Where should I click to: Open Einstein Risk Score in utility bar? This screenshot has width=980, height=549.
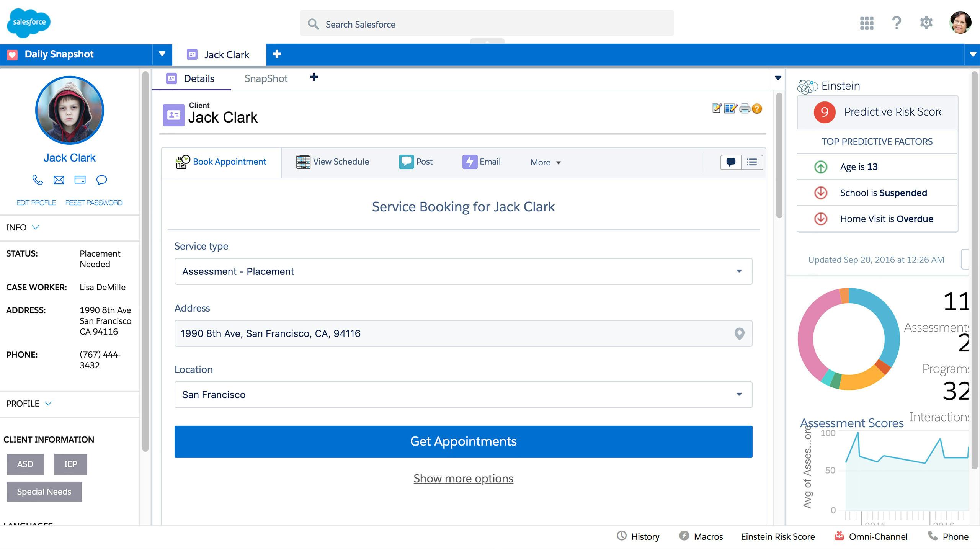778,537
